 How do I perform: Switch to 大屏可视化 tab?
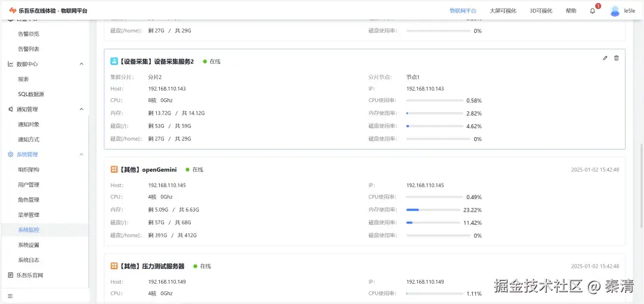(503, 11)
